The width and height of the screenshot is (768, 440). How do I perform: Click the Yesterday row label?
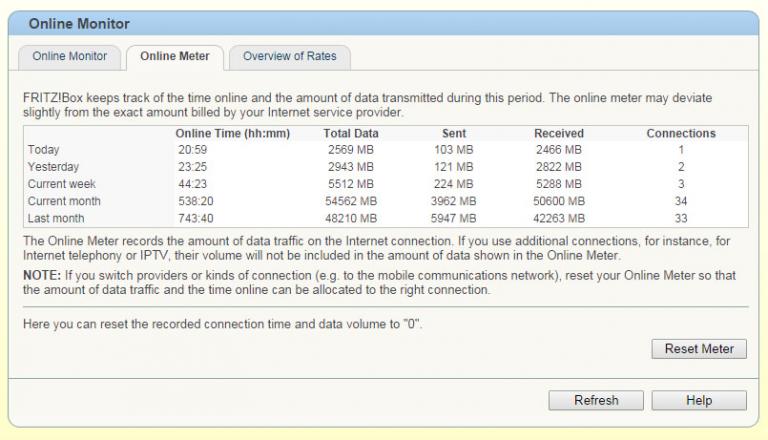point(53,167)
